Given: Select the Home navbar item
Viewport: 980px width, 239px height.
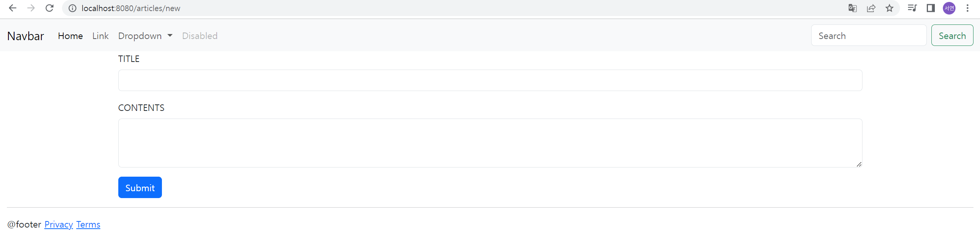Looking at the screenshot, I should pos(70,36).
